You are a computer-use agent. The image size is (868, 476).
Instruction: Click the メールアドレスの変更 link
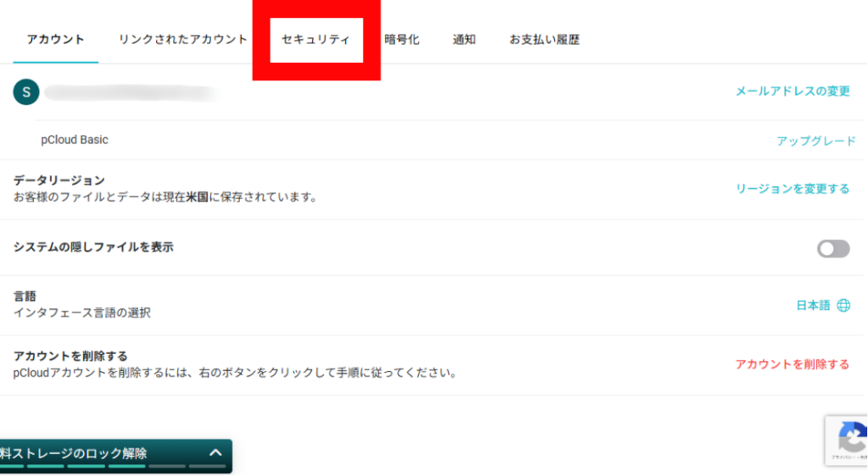coord(792,91)
